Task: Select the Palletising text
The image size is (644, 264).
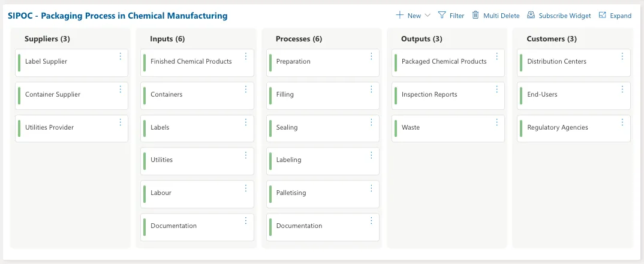Action: (291, 193)
